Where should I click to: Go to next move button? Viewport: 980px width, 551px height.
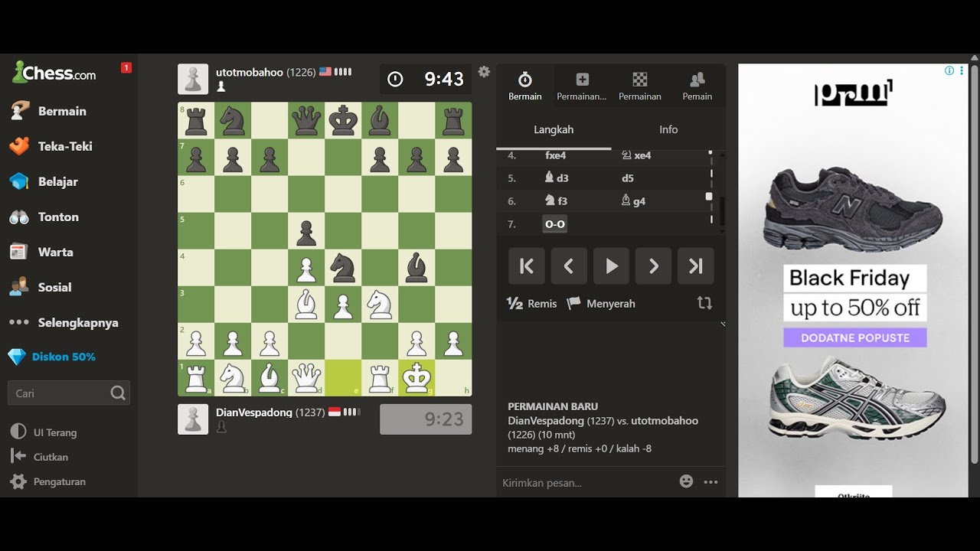(653, 266)
